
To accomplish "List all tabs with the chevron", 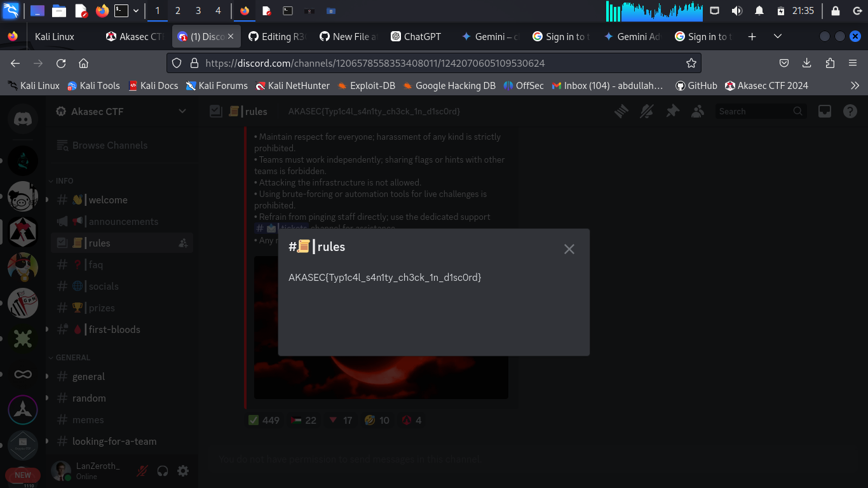I will pyautogui.click(x=778, y=37).
